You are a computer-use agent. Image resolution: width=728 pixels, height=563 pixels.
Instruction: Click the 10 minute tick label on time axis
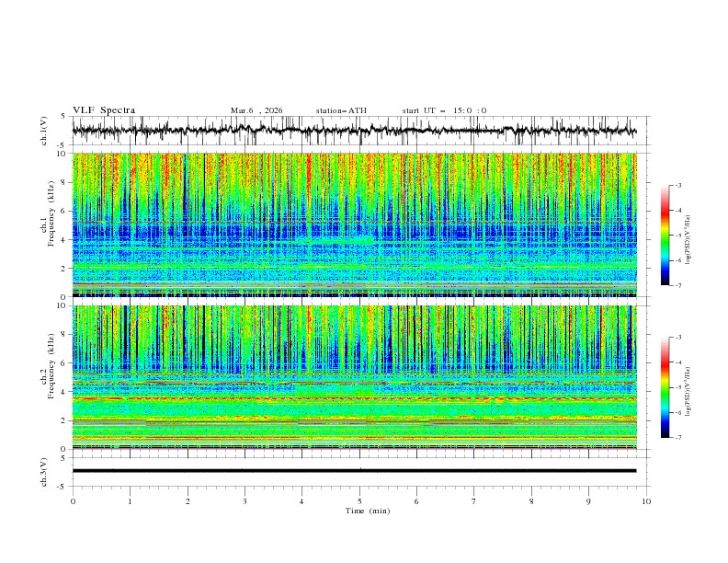(x=646, y=501)
